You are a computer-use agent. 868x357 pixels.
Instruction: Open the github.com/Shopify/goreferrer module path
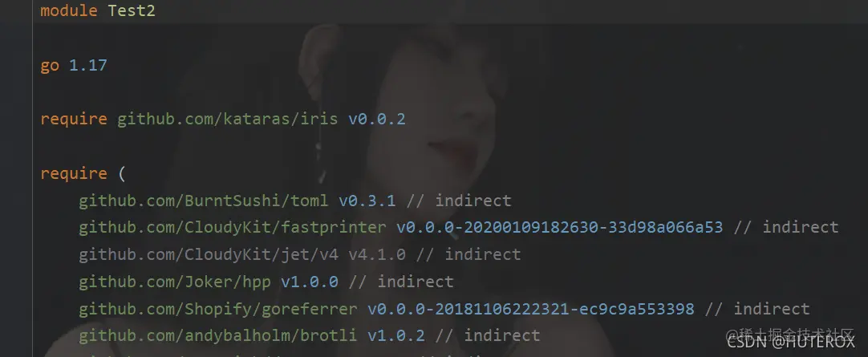[x=218, y=309]
